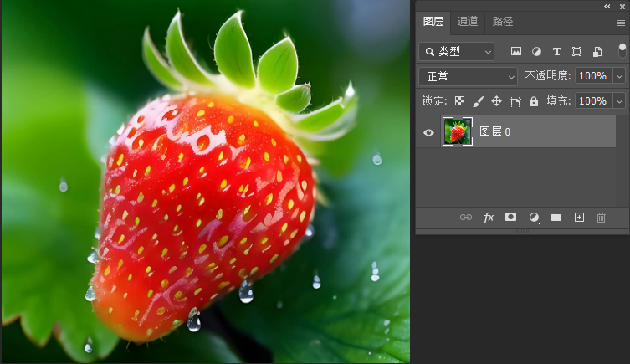Click the 填充 label
This screenshot has height=364, width=630.
[x=559, y=101]
